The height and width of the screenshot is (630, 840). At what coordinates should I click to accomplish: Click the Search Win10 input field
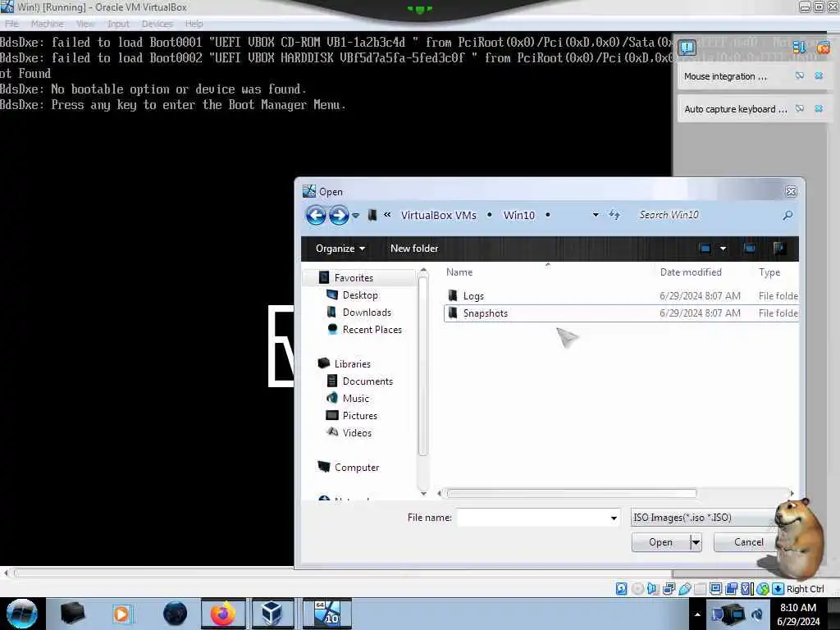point(707,215)
